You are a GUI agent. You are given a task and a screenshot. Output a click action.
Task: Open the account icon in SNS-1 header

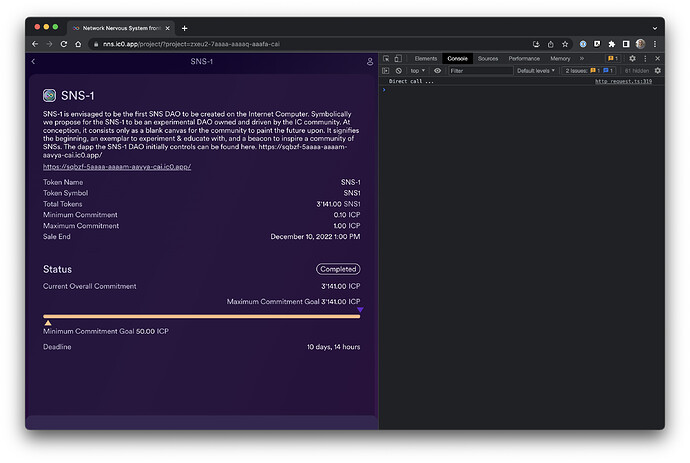[x=370, y=62]
